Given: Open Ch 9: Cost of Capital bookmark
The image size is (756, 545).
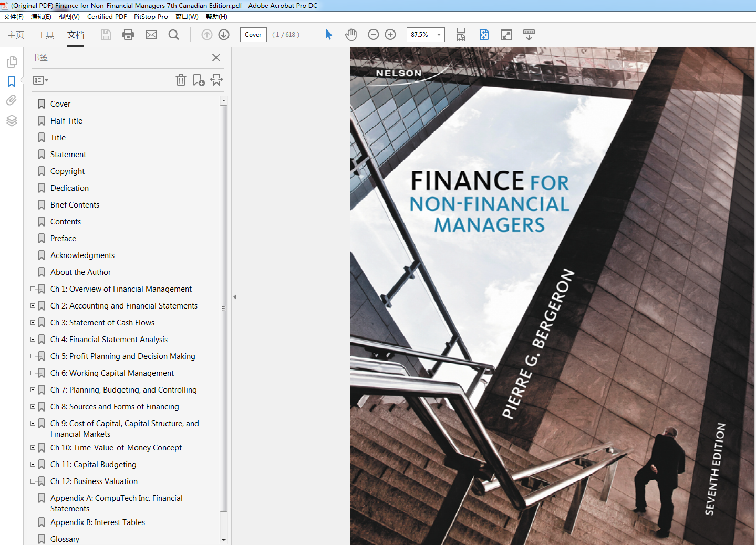Looking at the screenshot, I should pyautogui.click(x=125, y=429).
